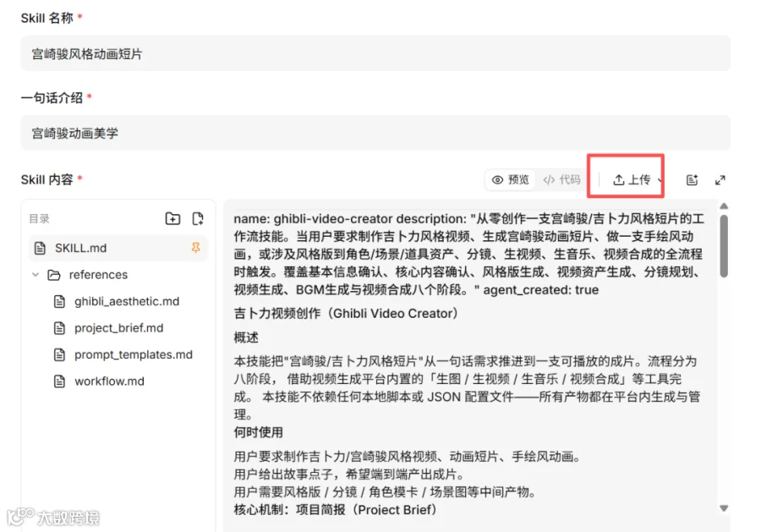Click the new folder icon in directory panel

pyautogui.click(x=172, y=218)
